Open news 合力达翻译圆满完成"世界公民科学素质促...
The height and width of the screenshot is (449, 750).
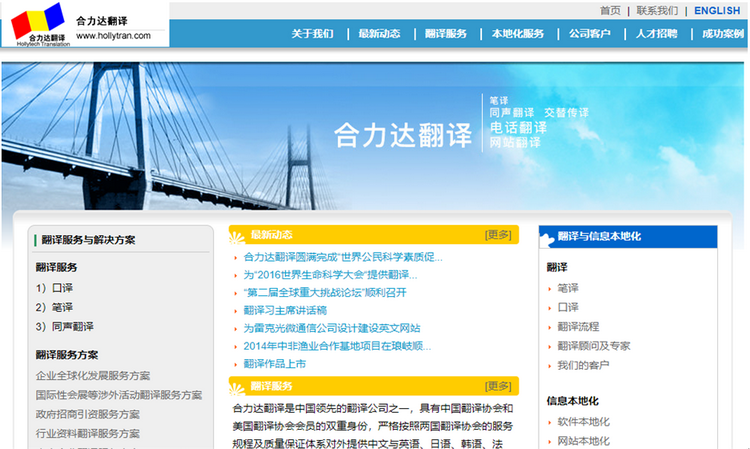click(343, 257)
